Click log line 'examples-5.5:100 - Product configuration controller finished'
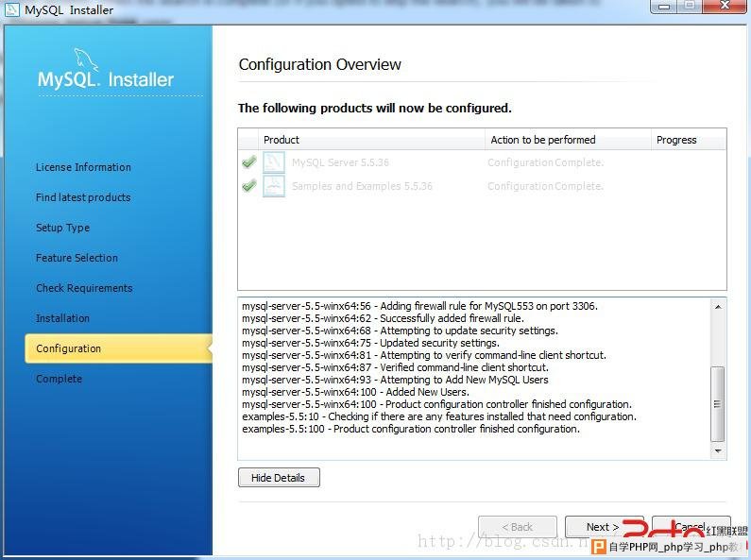 pyautogui.click(x=411, y=429)
